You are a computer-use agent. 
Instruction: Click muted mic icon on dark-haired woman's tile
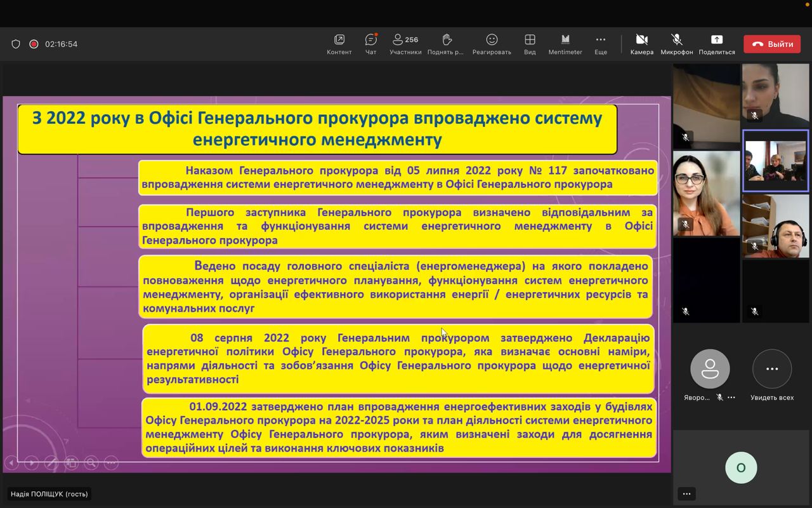coord(754,116)
